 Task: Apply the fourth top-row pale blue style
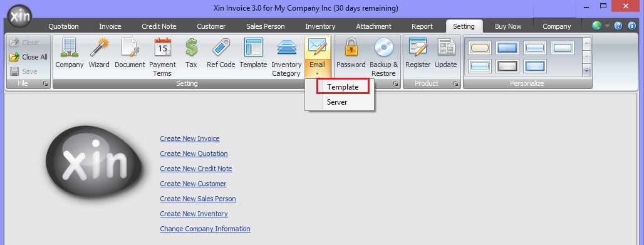[x=562, y=48]
